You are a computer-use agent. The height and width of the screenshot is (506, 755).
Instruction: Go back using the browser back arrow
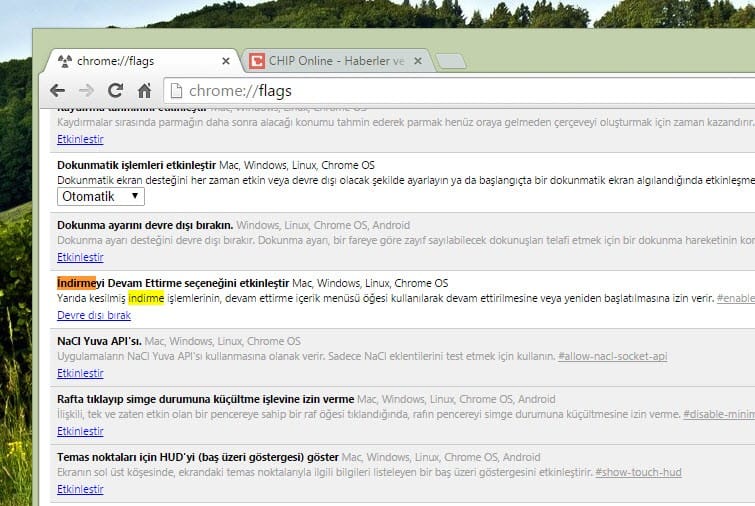pos(57,90)
